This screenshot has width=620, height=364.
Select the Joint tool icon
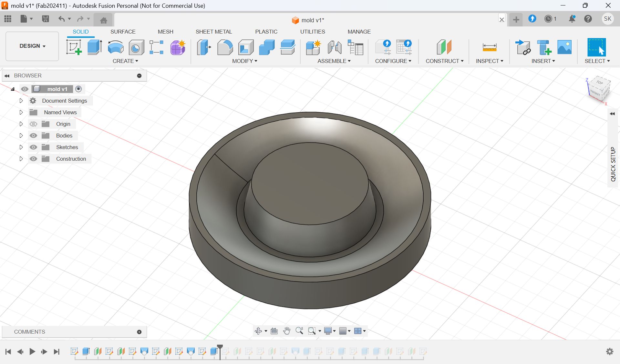[335, 47]
